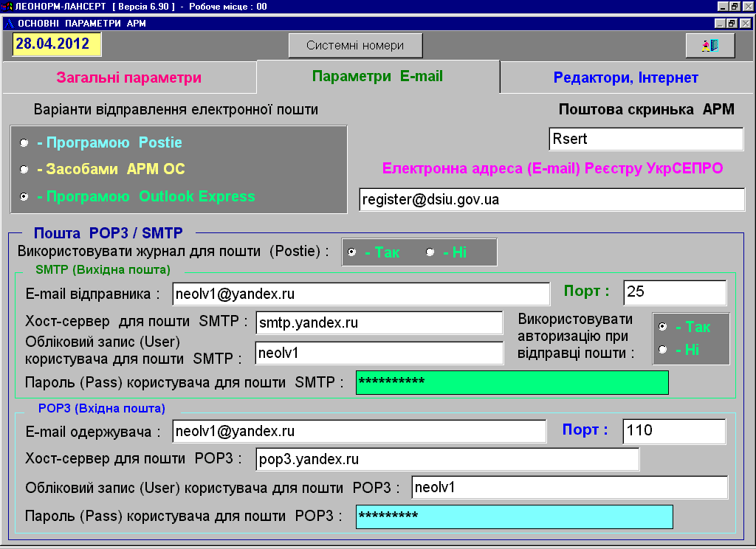This screenshot has width=756, height=549.
Task: Click the POP3 port field with 110
Action: [x=675, y=431]
